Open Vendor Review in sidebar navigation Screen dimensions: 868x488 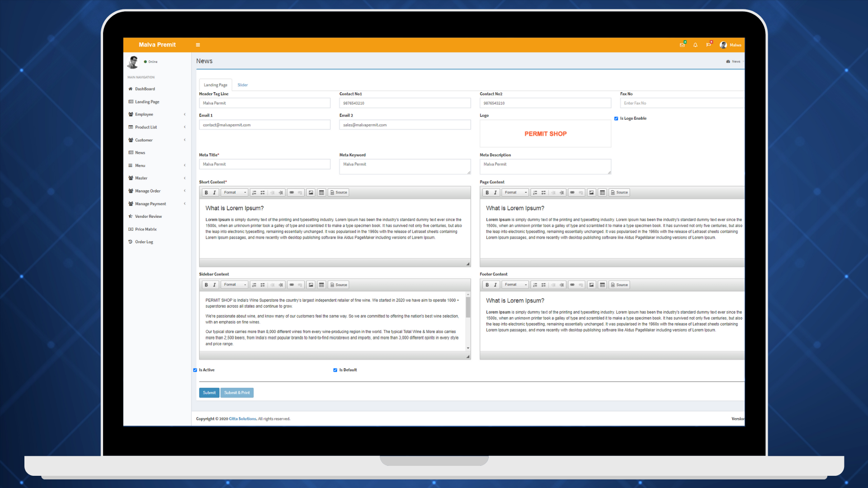pos(157,216)
